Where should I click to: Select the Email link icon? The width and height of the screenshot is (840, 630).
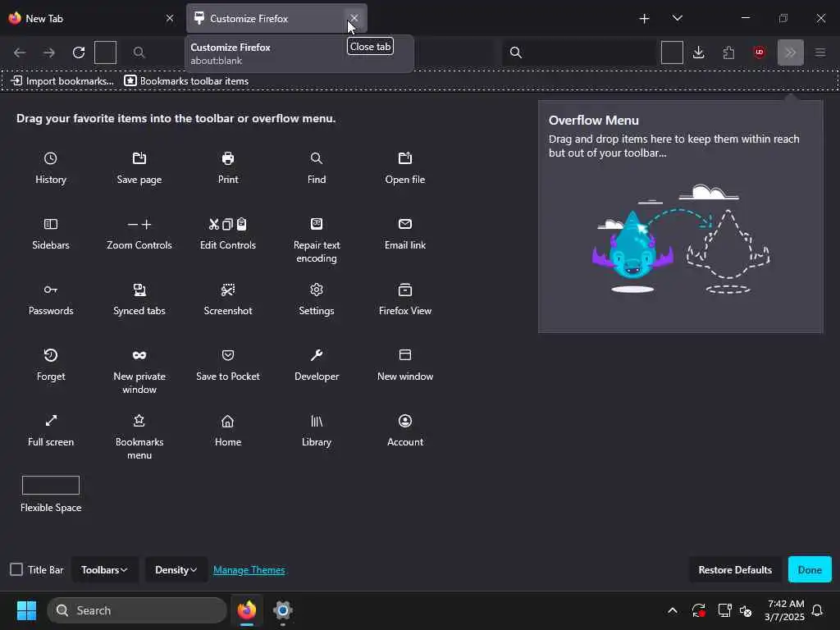point(405,224)
